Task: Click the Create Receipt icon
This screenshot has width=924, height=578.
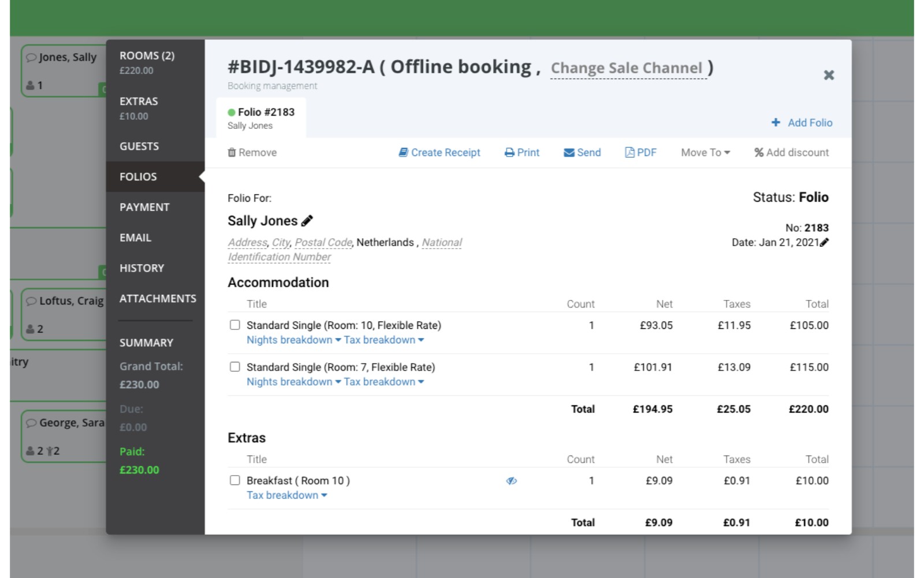Action: pos(403,152)
